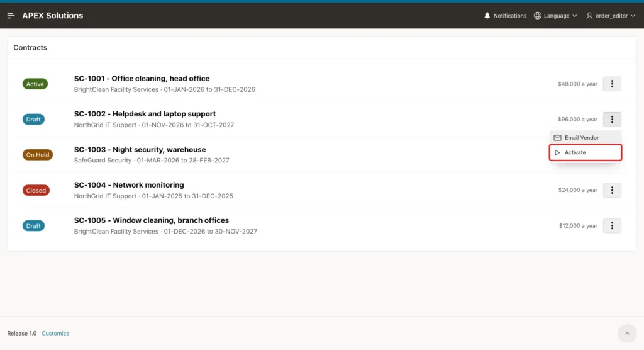Image resolution: width=644 pixels, height=350 pixels.
Task: Select Activate in the context menu
Action: (586, 152)
